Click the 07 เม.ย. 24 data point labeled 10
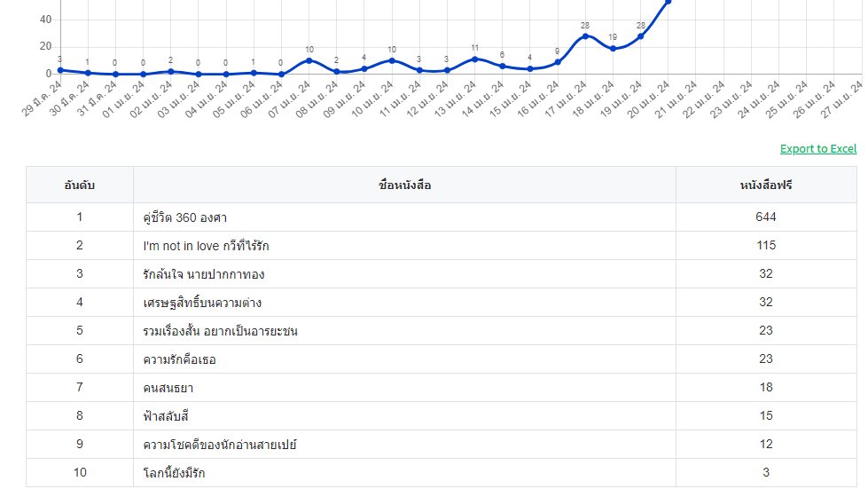Viewport: 868px width, 489px height. (309, 60)
